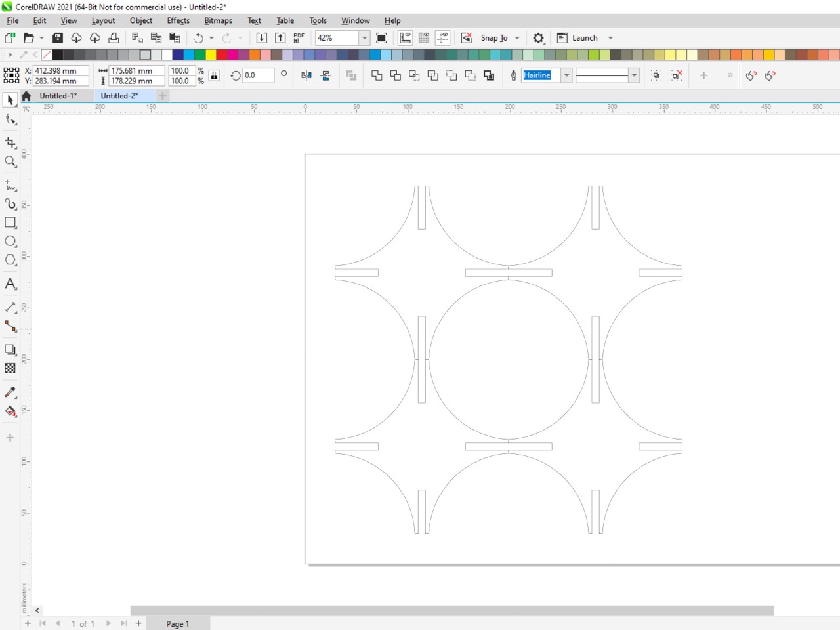This screenshot has width=840, height=630.
Task: Open the Effects menu
Action: click(x=178, y=20)
